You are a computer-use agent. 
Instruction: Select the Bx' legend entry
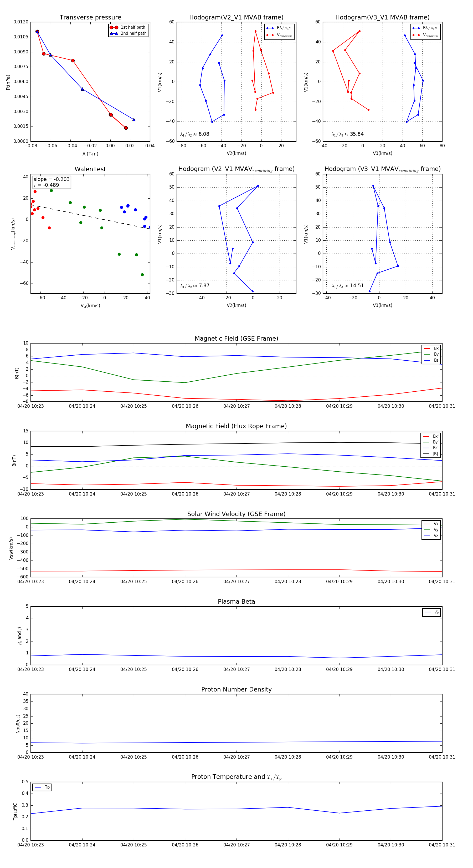point(431,436)
